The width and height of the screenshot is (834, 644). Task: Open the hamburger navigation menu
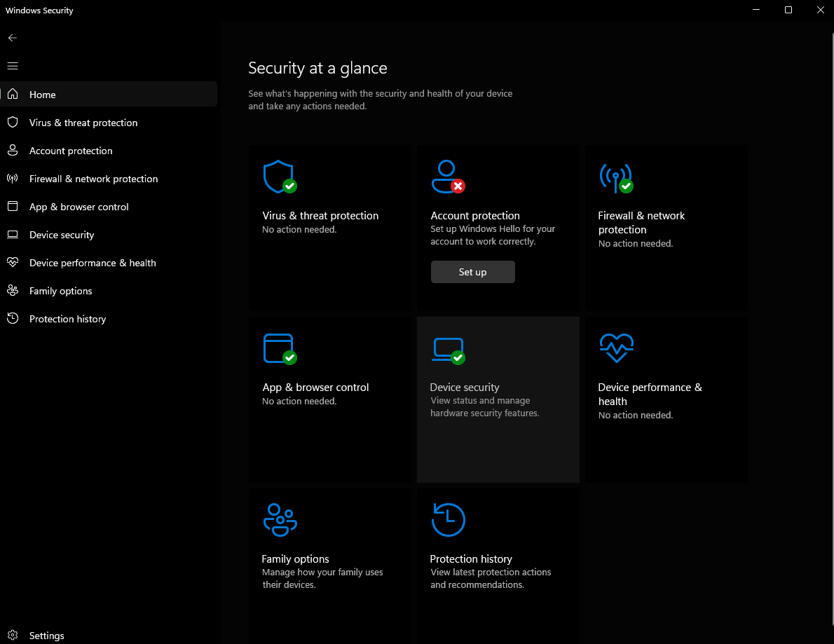(12, 66)
